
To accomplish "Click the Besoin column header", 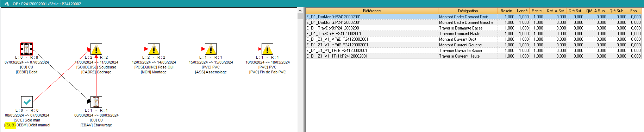I will pyautogui.click(x=506, y=11).
